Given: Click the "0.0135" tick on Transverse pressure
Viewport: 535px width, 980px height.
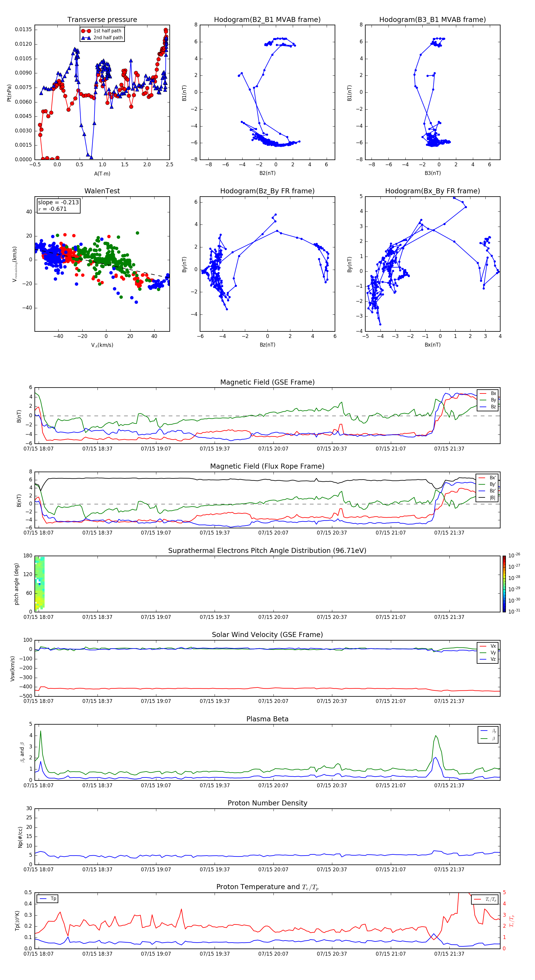Looking at the screenshot, I should tap(23, 29).
